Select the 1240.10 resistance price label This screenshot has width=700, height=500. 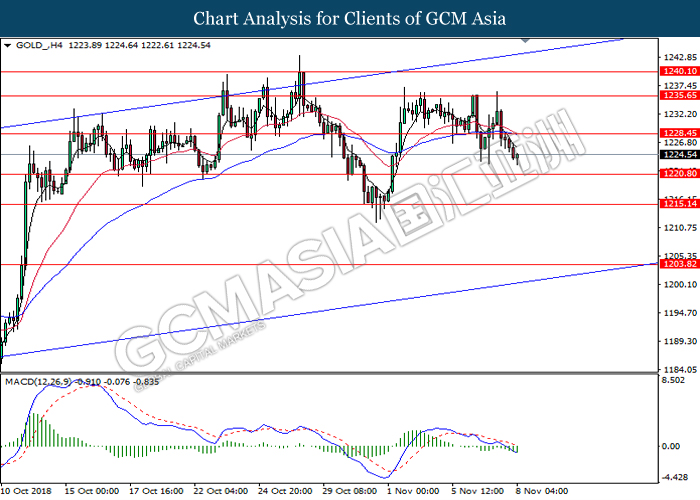(x=677, y=72)
